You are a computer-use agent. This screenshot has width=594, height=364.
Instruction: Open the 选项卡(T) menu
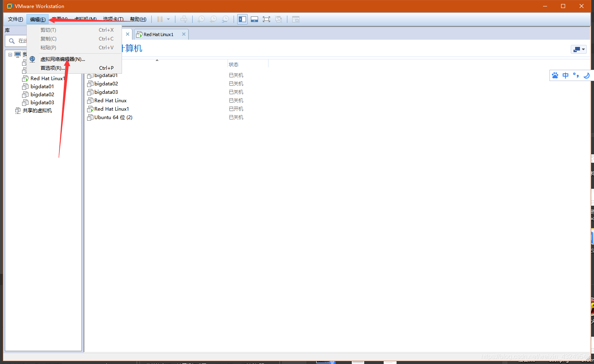(113, 19)
